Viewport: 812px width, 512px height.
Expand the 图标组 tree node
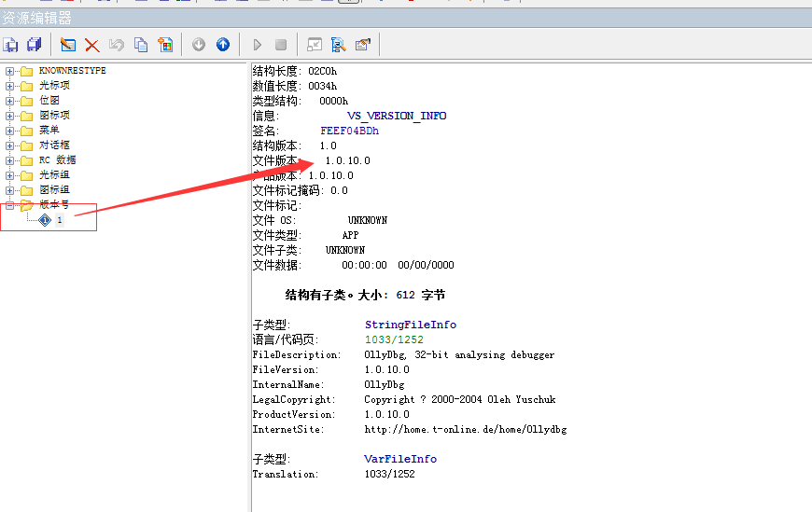coord(9,190)
